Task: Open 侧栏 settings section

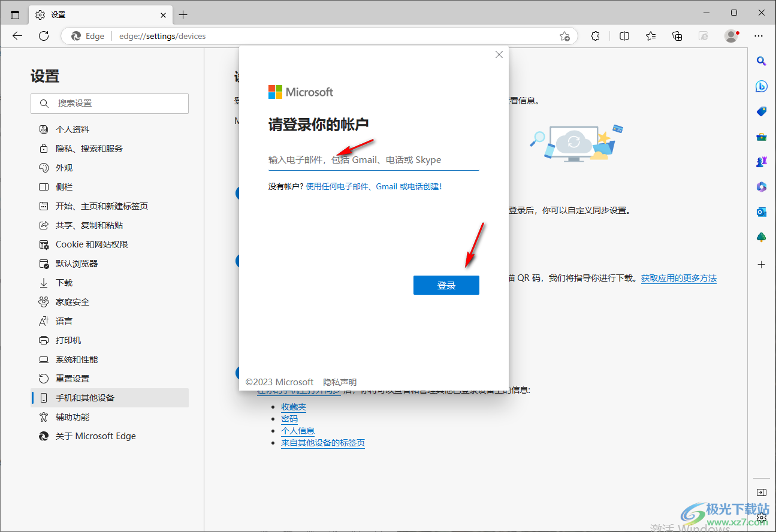Action: [x=110, y=187]
